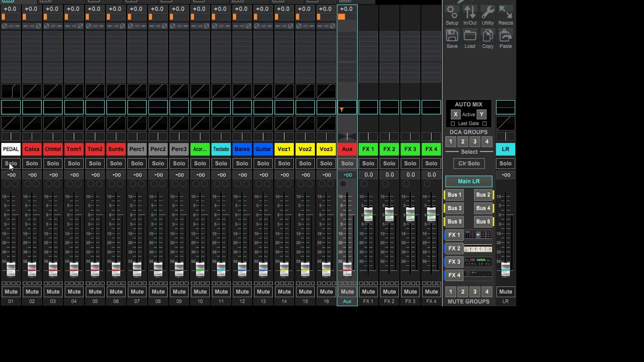This screenshot has width=644, height=362.
Task: Select the Bus 4 sends button
Action: (x=483, y=208)
